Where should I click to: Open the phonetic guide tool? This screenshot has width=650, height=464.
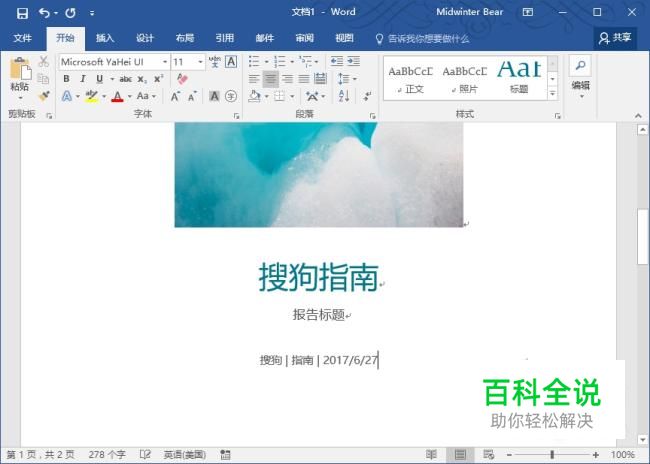pyautogui.click(x=215, y=62)
